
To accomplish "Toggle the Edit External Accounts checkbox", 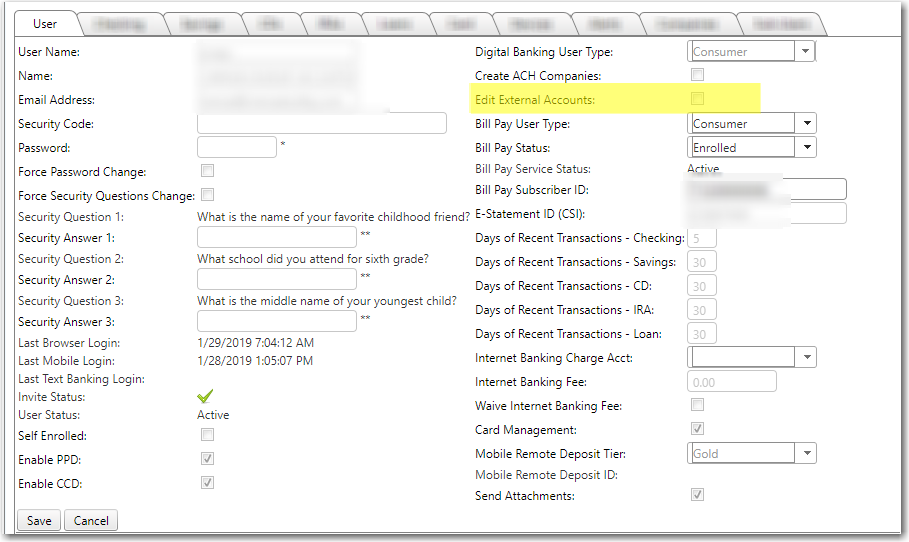I will tap(698, 99).
